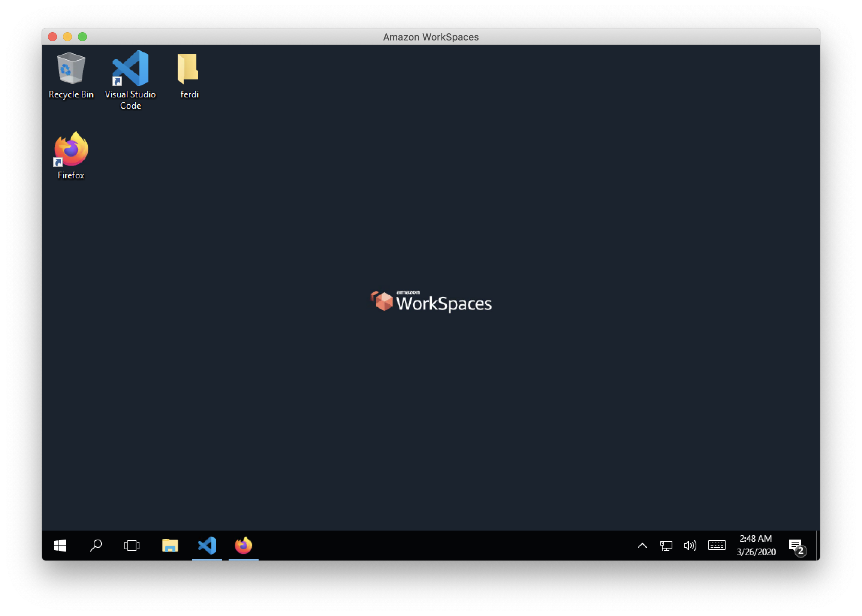
Task: Switch to Firefox in taskbar
Action: (x=243, y=546)
